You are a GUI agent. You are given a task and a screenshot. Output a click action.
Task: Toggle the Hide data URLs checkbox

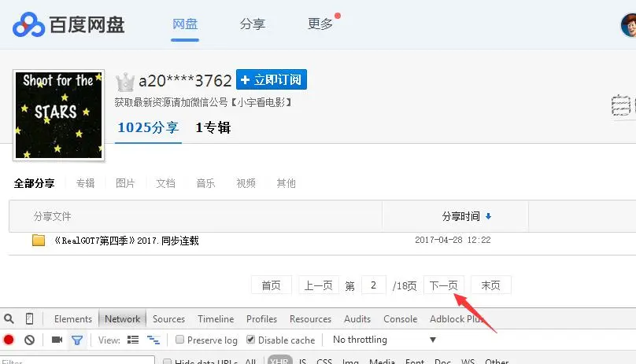click(167, 361)
